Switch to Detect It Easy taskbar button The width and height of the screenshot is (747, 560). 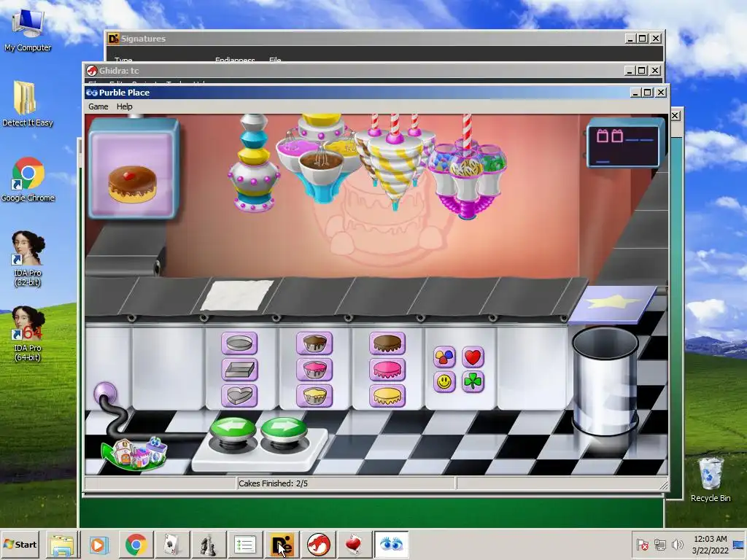coord(282,545)
